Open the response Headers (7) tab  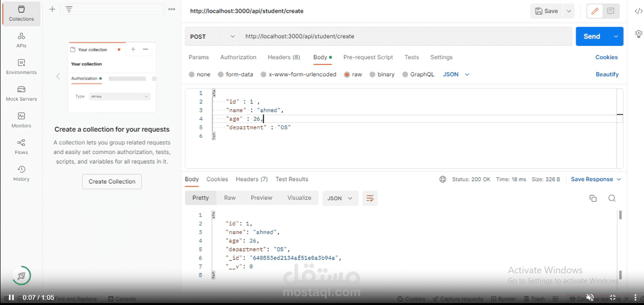click(252, 179)
